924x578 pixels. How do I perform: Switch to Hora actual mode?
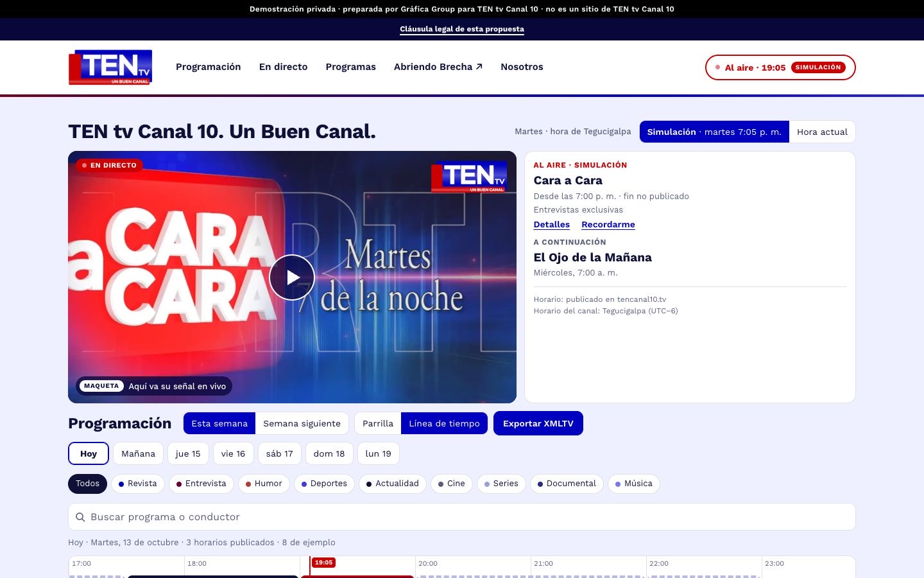pos(822,132)
